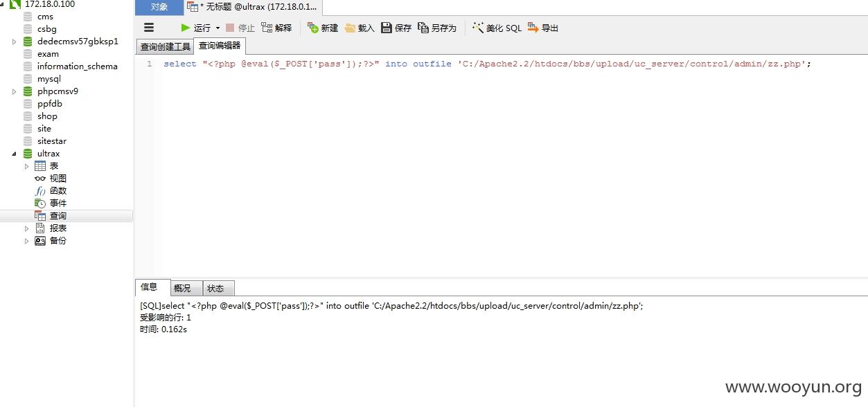Viewport: 868px width, 407px height.
Task: Expand the phpcmsv9 database node
Action: coord(14,91)
